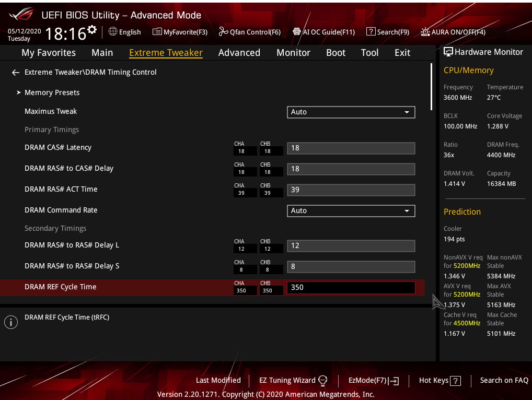
Task: Toggle AURA ON/OFF light icon
Action: coord(425,32)
